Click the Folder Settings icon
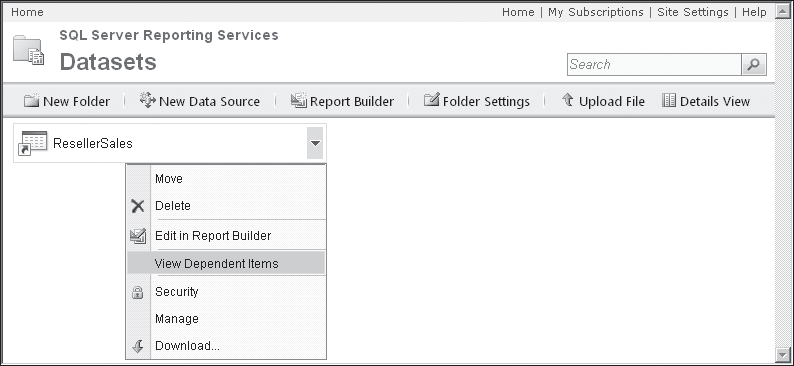Viewport: 794px width, 366px height. (x=431, y=101)
